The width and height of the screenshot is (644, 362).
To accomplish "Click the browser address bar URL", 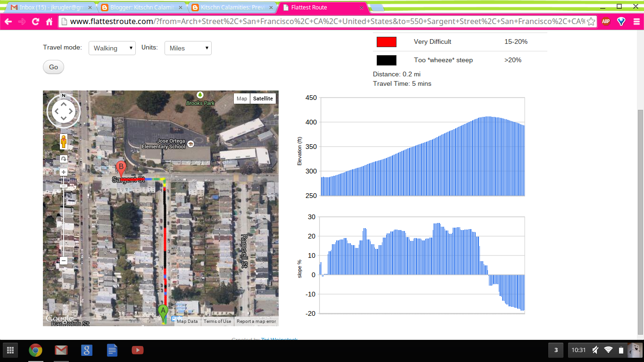I will (327, 22).
